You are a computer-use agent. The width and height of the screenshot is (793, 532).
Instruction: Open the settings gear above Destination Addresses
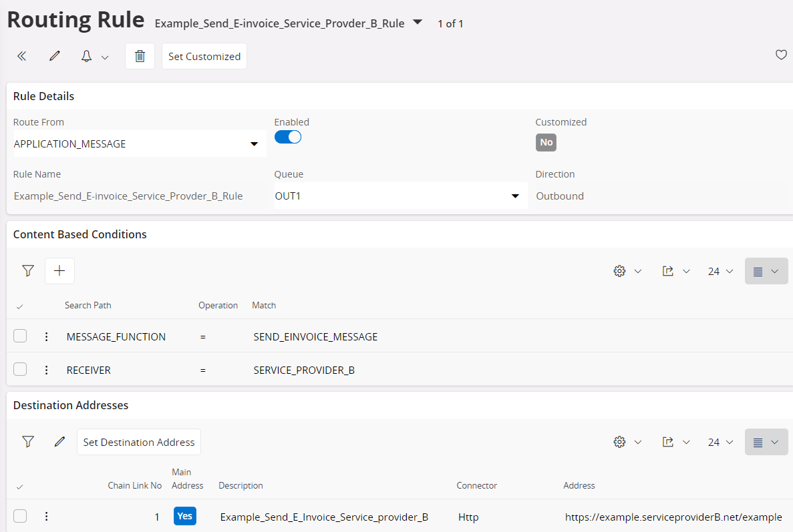(x=619, y=441)
